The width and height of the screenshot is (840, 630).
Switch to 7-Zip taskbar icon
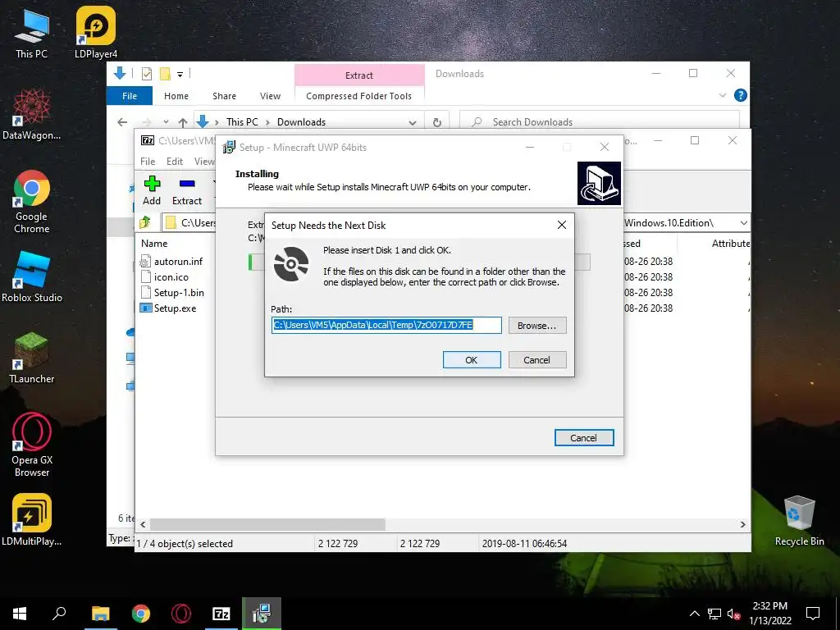(x=221, y=614)
